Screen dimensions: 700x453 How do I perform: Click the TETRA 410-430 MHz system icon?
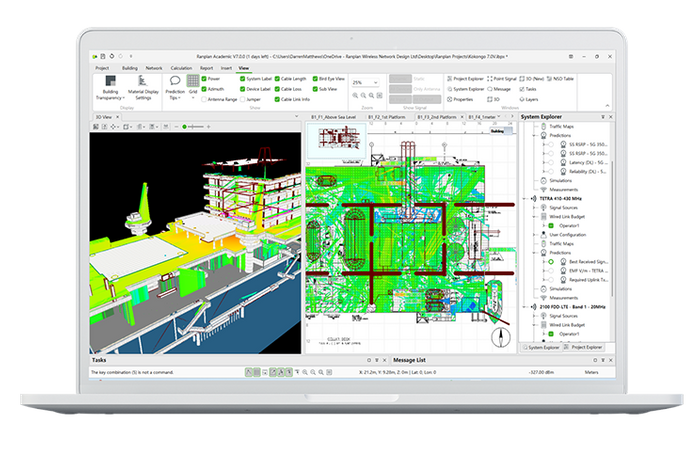coord(533,198)
